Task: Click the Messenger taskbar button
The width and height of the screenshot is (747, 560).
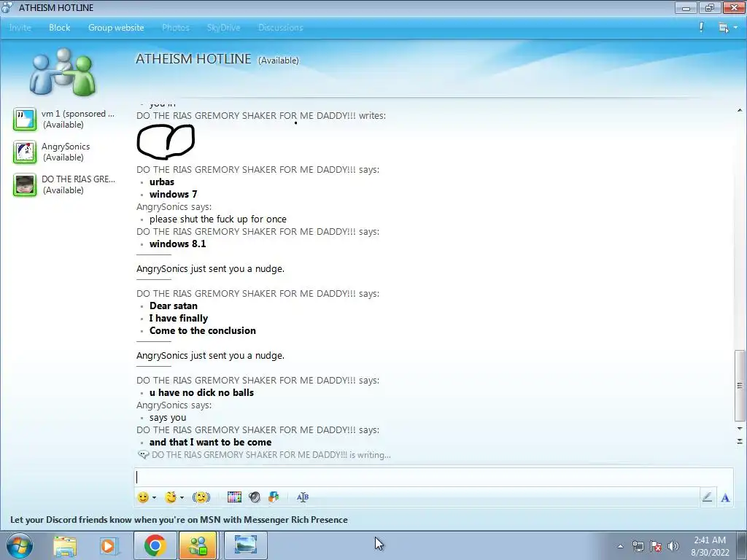Action: [198, 545]
